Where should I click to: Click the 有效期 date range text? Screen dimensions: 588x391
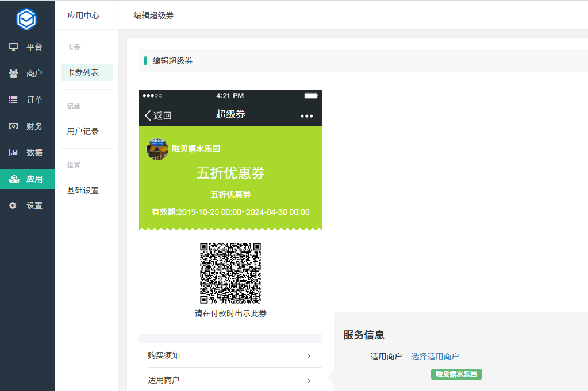point(230,212)
